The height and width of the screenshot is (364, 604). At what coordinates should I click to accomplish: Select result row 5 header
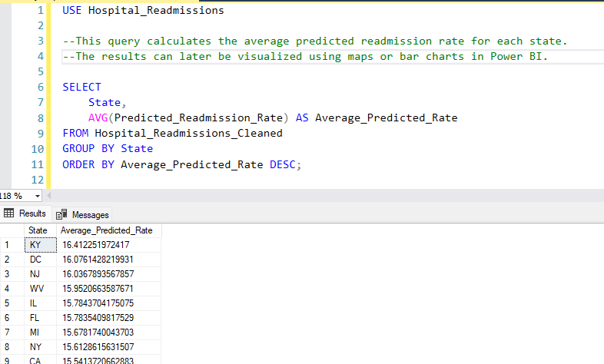point(12,303)
